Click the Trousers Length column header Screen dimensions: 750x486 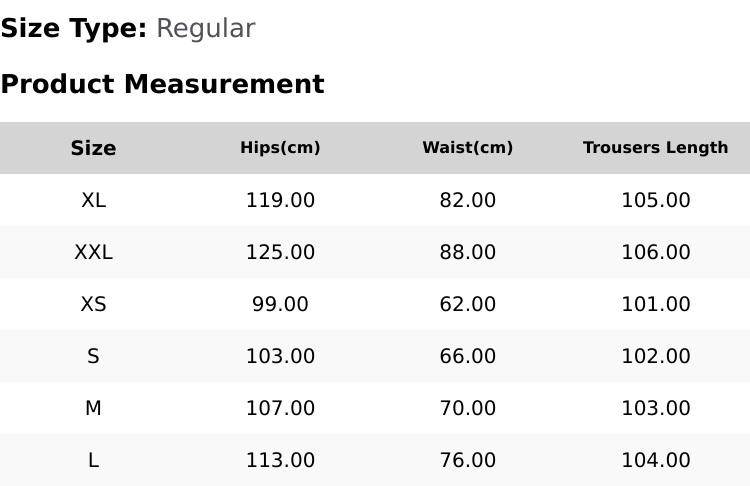[655, 148]
